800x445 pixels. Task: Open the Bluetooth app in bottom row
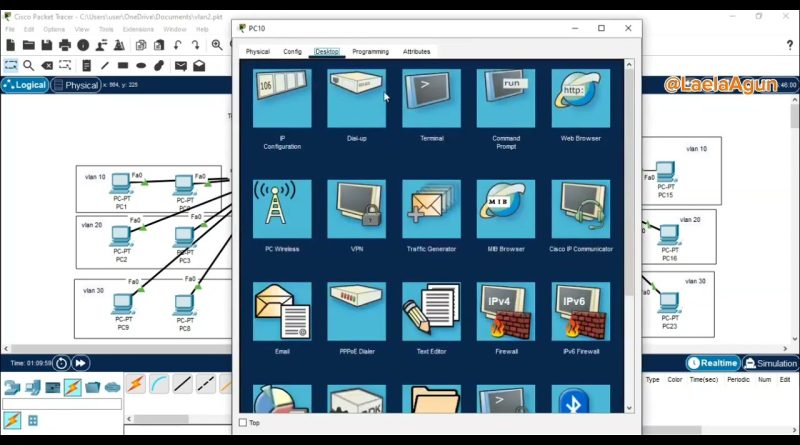point(581,399)
